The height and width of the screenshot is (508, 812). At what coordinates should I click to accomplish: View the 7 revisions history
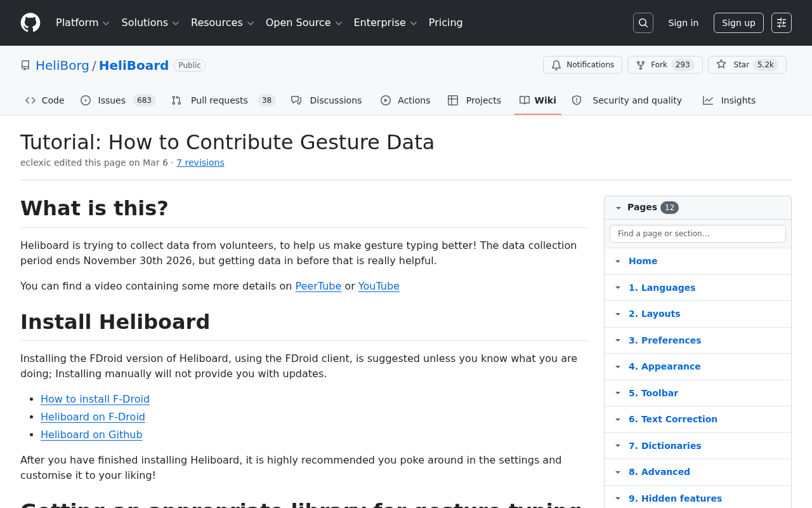(x=200, y=163)
